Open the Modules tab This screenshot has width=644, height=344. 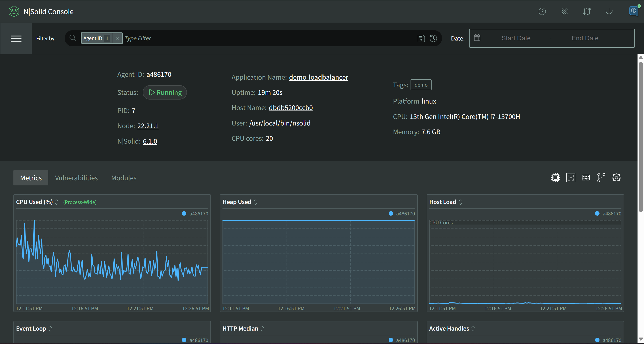point(123,178)
